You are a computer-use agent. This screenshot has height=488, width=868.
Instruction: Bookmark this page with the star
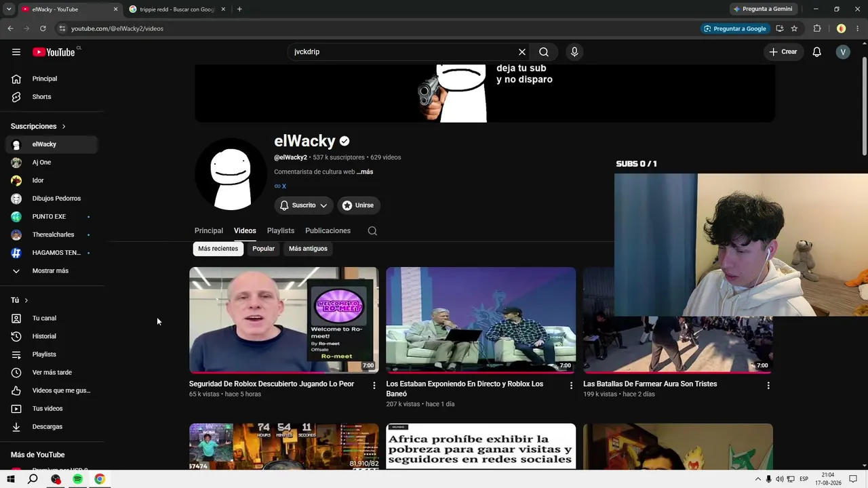[x=794, y=28]
